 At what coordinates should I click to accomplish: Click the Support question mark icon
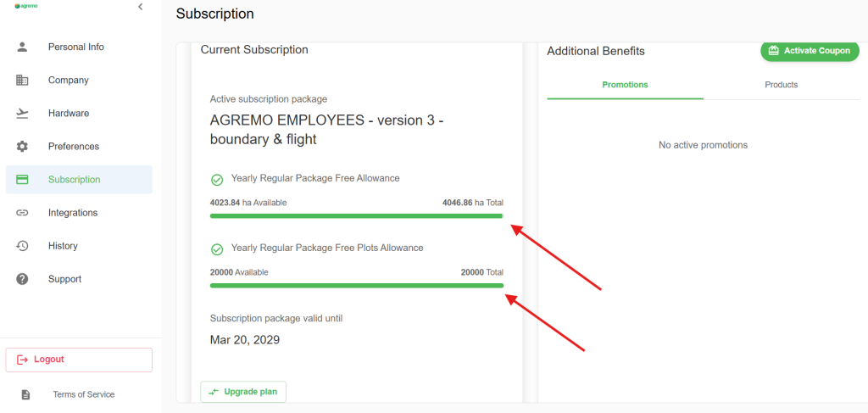pyautogui.click(x=23, y=279)
